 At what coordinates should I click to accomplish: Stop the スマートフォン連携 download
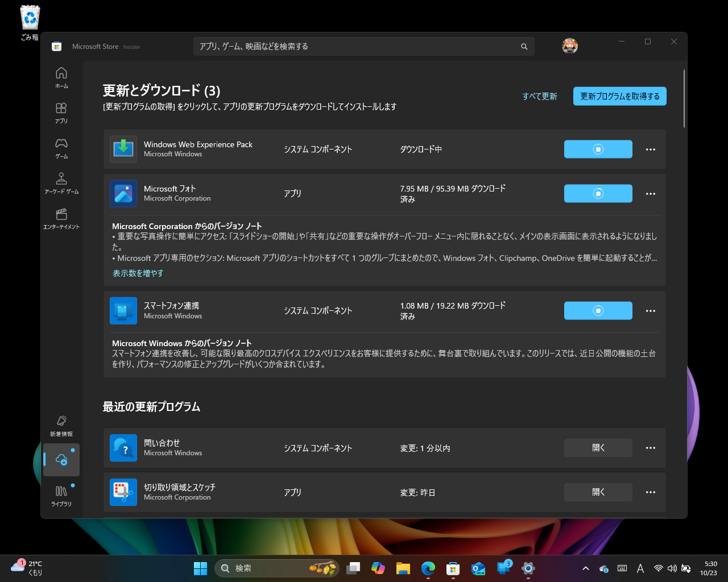pos(598,310)
